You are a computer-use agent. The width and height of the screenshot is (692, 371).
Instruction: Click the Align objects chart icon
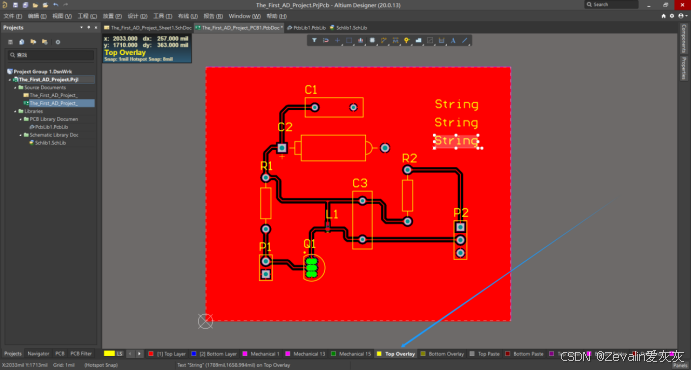[361, 41]
